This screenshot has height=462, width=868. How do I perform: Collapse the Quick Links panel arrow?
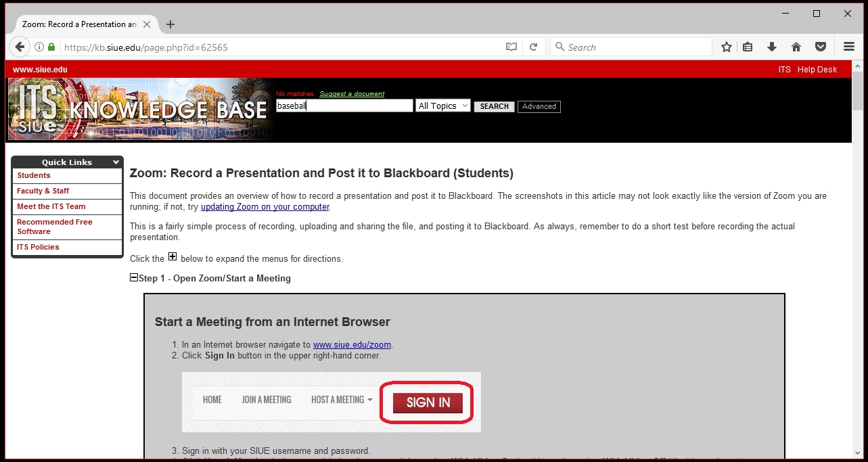pyautogui.click(x=116, y=162)
